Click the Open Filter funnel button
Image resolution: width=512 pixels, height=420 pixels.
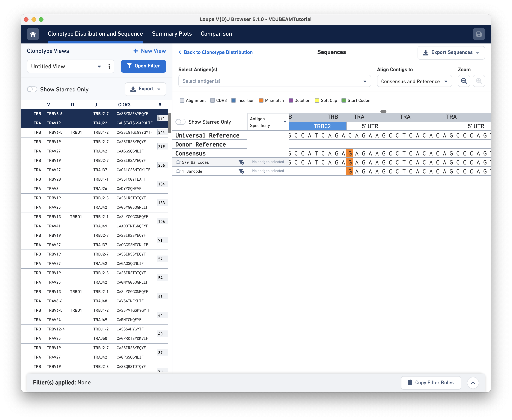point(143,66)
